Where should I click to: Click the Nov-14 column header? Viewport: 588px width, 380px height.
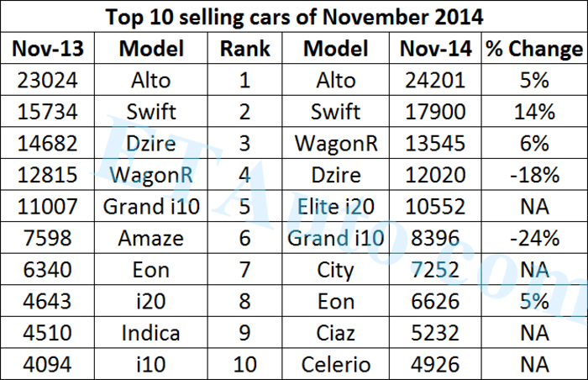tap(435, 49)
